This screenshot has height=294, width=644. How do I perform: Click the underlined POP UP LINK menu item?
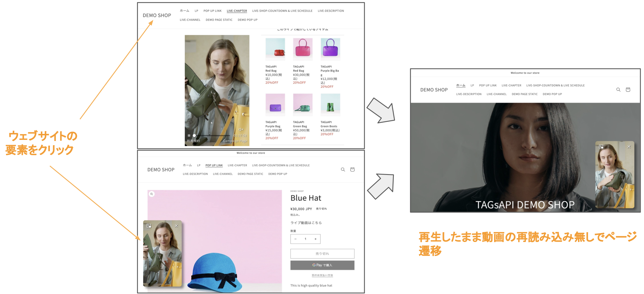[214, 165]
